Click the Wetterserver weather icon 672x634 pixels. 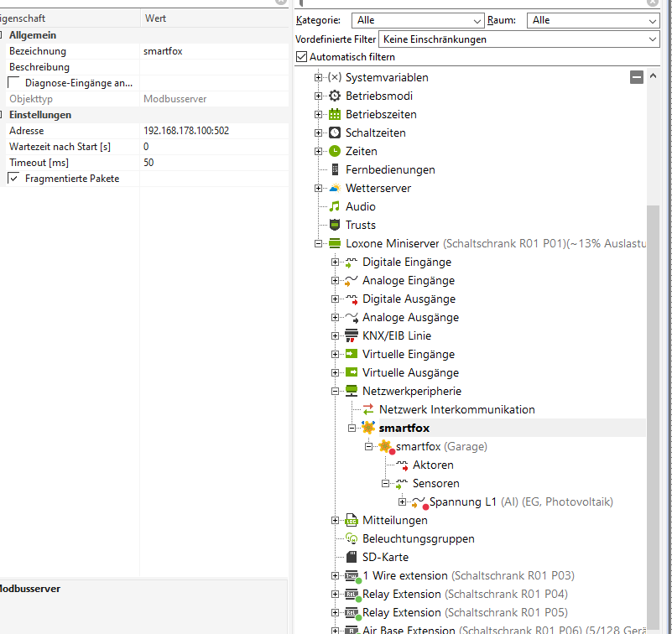tap(335, 188)
